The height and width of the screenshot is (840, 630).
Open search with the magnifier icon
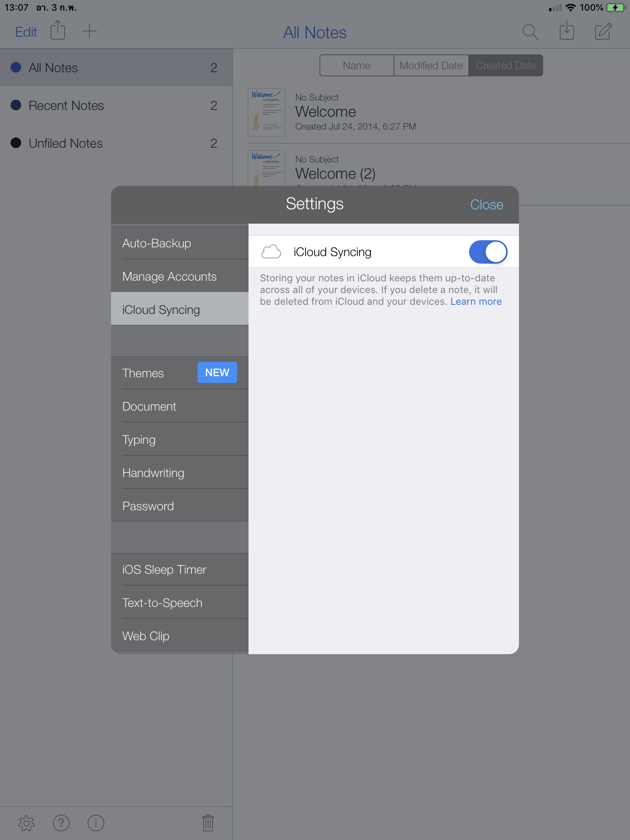tap(530, 32)
